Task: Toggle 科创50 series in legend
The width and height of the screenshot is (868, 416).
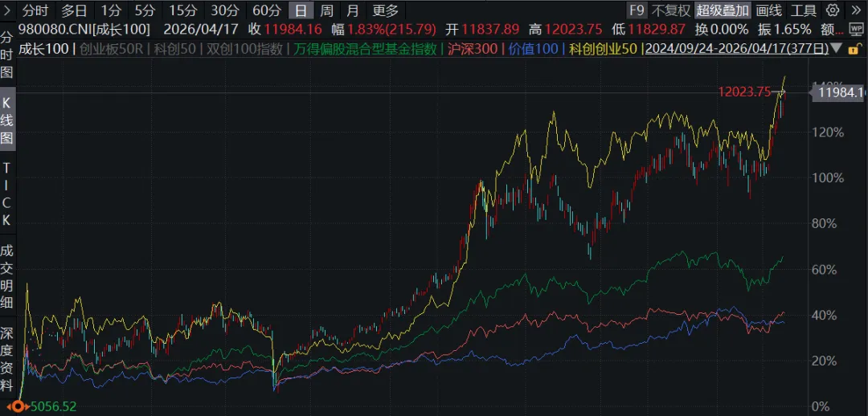Action: click(x=174, y=49)
